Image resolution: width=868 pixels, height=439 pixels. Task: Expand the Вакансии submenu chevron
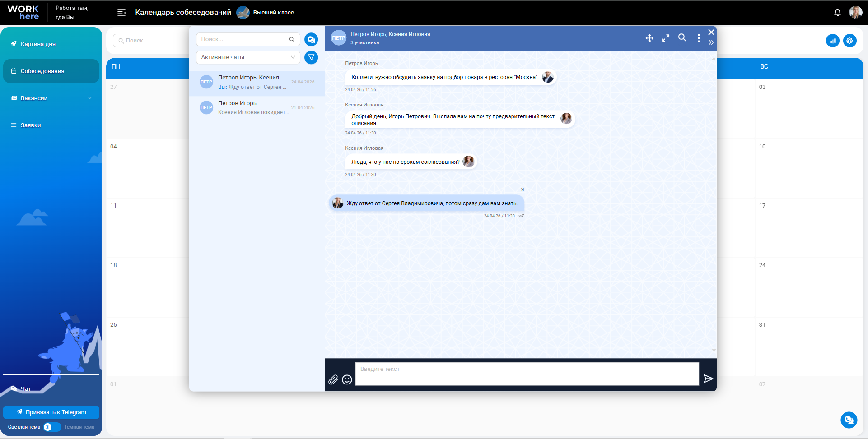click(90, 98)
